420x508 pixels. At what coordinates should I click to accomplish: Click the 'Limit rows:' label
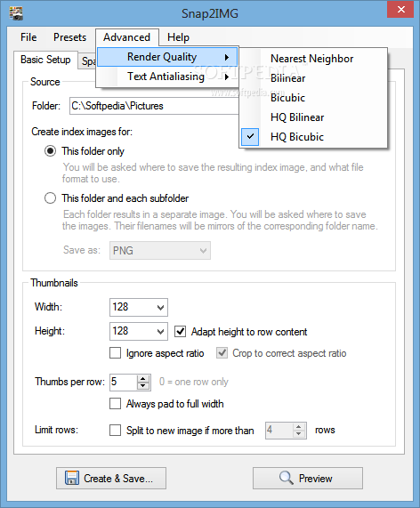[x=56, y=430]
